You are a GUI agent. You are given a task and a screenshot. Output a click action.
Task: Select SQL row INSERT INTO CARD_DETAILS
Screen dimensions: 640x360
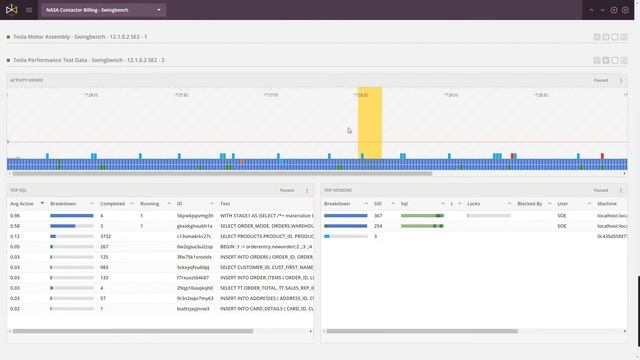tap(160, 309)
